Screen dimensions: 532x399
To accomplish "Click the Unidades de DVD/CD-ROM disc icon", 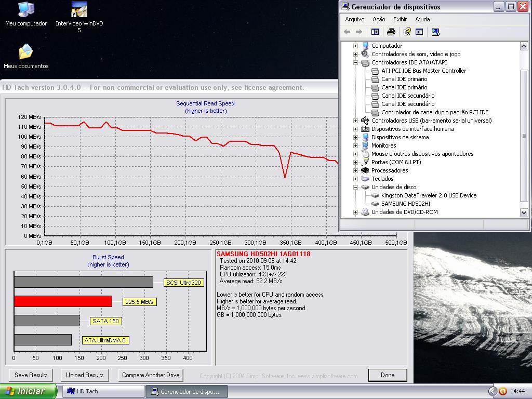I will (x=365, y=212).
